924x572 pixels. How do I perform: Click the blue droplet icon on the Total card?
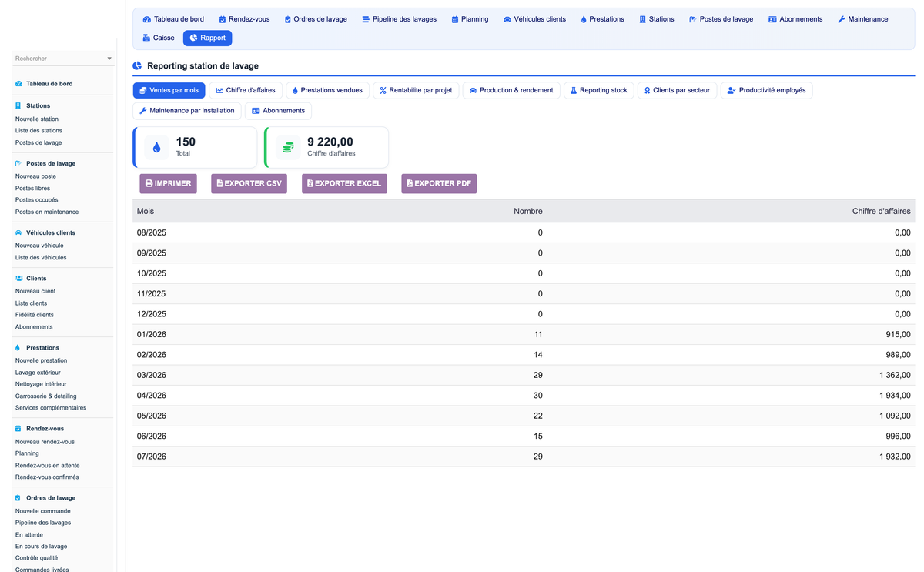pos(157,147)
